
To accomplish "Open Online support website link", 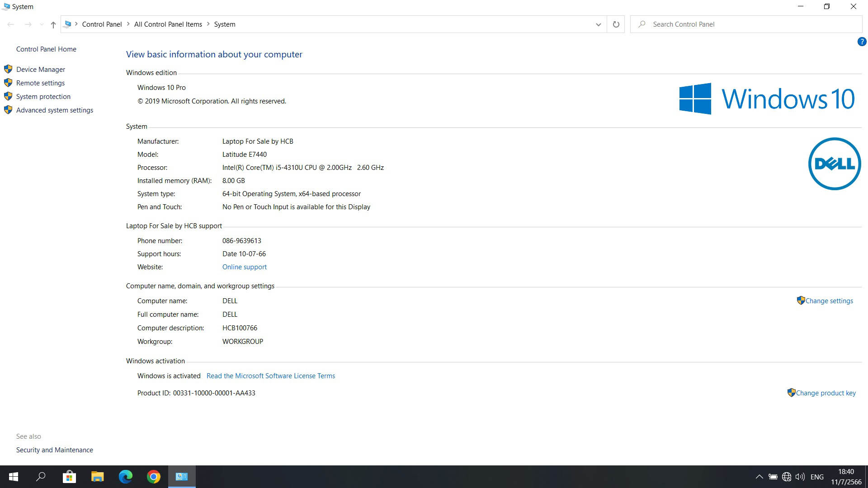I will point(245,267).
